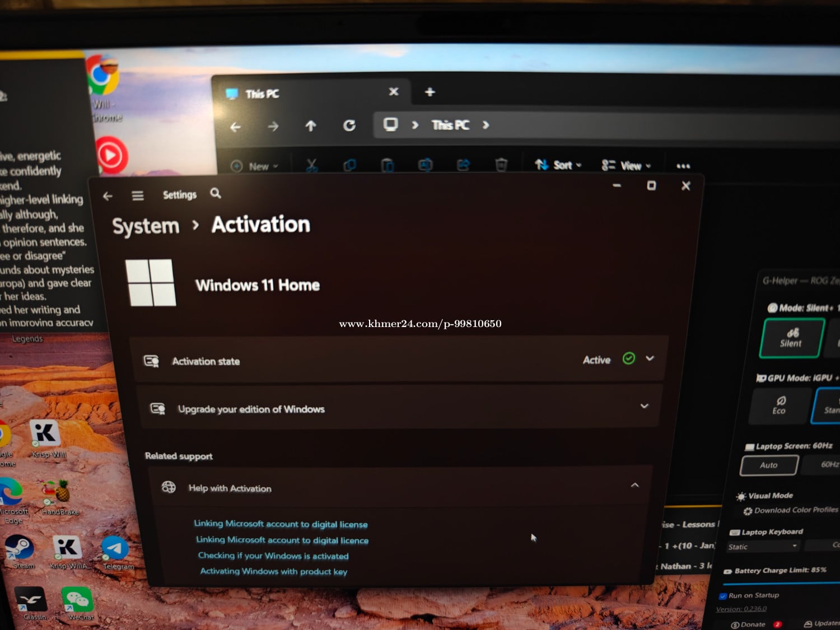
Task: Expand the Activation state section
Action: 650,358
